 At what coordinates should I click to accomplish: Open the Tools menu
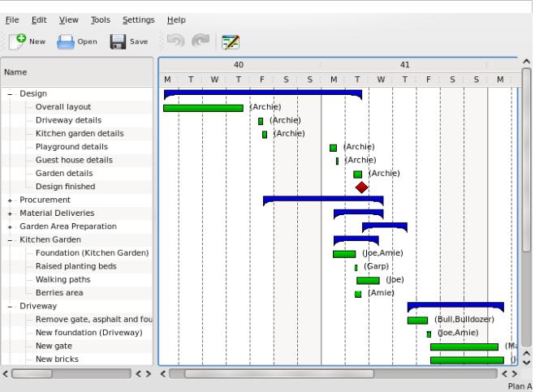point(101,19)
